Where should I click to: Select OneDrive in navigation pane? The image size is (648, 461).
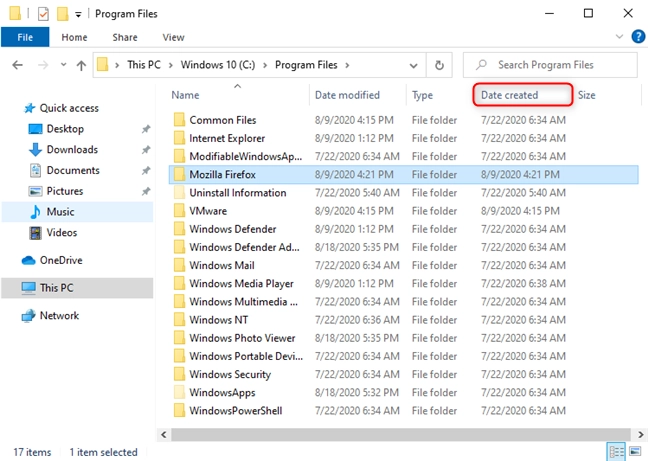coord(61,260)
